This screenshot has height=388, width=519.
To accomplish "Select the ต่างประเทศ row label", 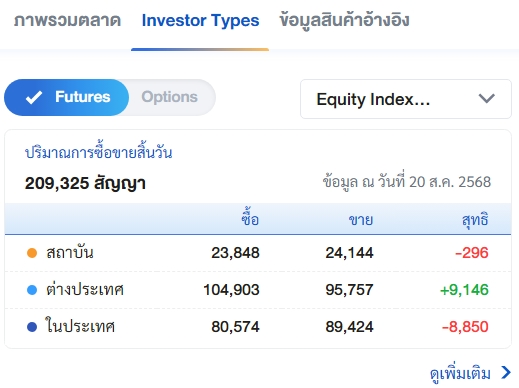I will (85, 289).
